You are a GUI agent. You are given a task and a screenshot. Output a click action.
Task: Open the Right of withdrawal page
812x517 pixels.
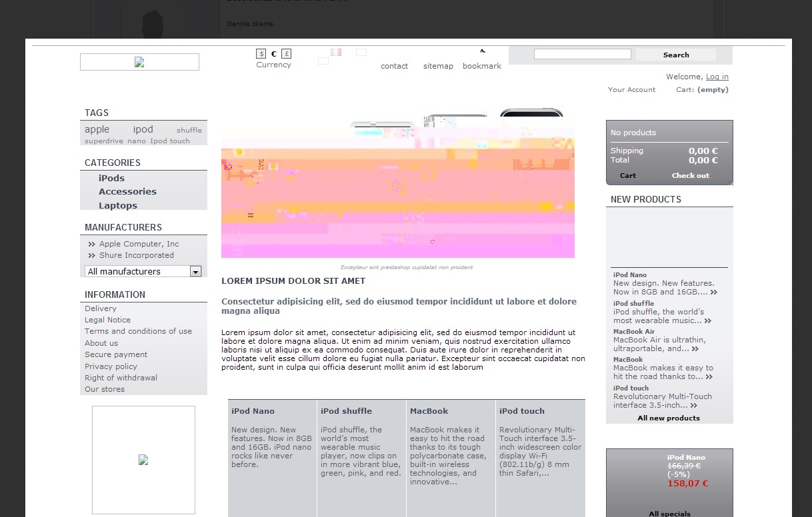(x=121, y=378)
